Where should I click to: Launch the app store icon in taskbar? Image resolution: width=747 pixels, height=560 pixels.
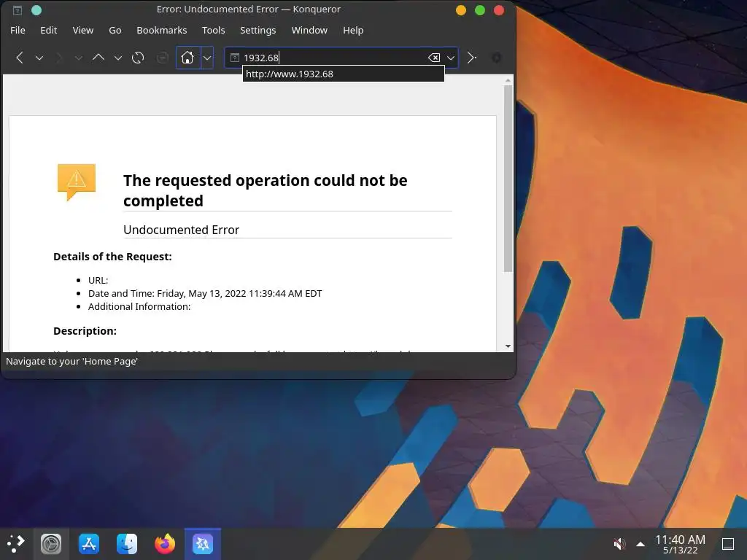(88, 543)
